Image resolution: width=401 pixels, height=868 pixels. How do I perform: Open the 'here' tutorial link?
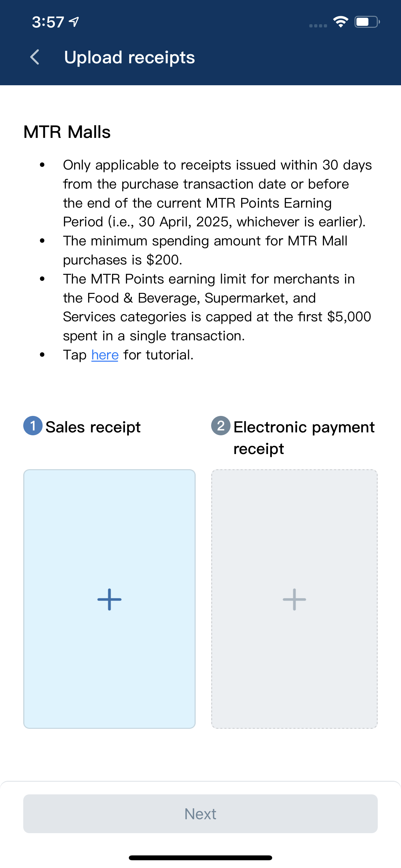click(105, 355)
